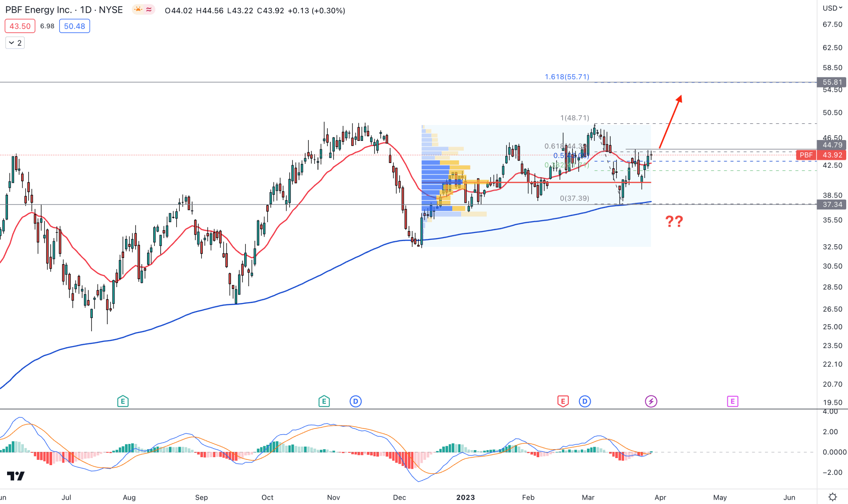The height and width of the screenshot is (504, 848).
Task: Click the purple upcoming earnings E marker in May
Action: click(x=732, y=401)
